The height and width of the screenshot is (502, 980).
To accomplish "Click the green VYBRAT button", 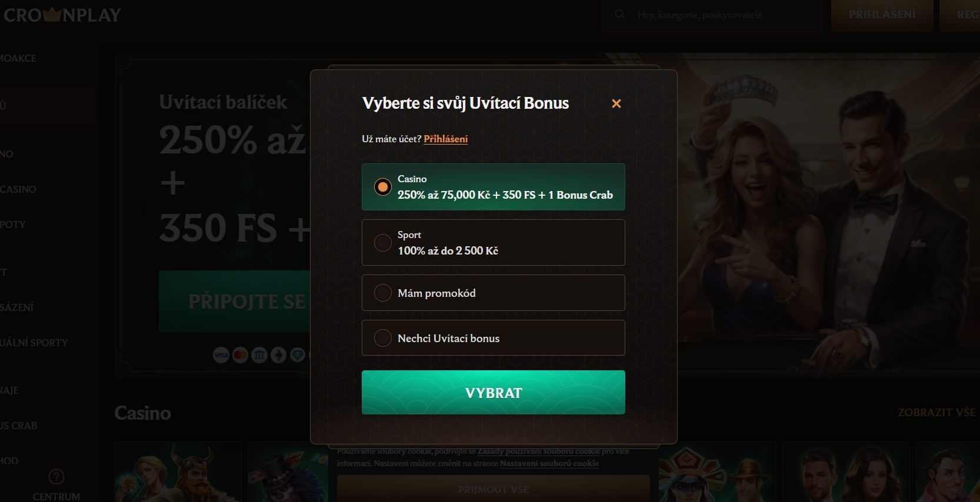I will (x=493, y=393).
